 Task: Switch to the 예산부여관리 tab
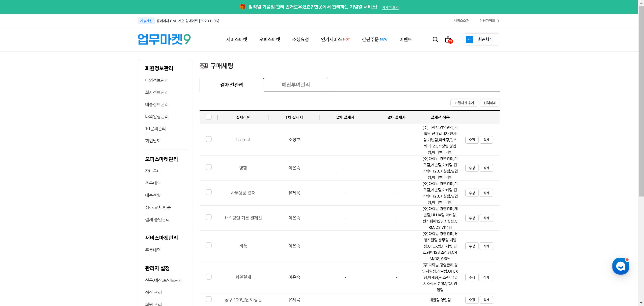(296, 85)
